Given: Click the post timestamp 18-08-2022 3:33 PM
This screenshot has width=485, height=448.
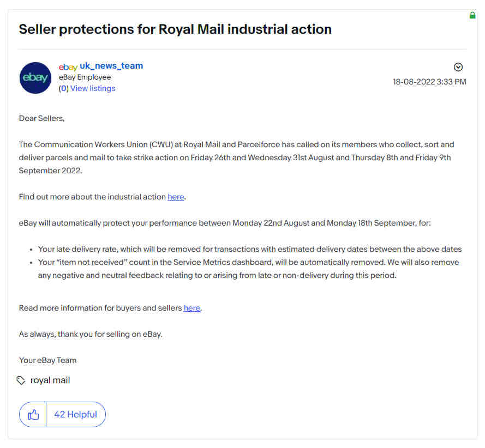Looking at the screenshot, I should coord(429,82).
